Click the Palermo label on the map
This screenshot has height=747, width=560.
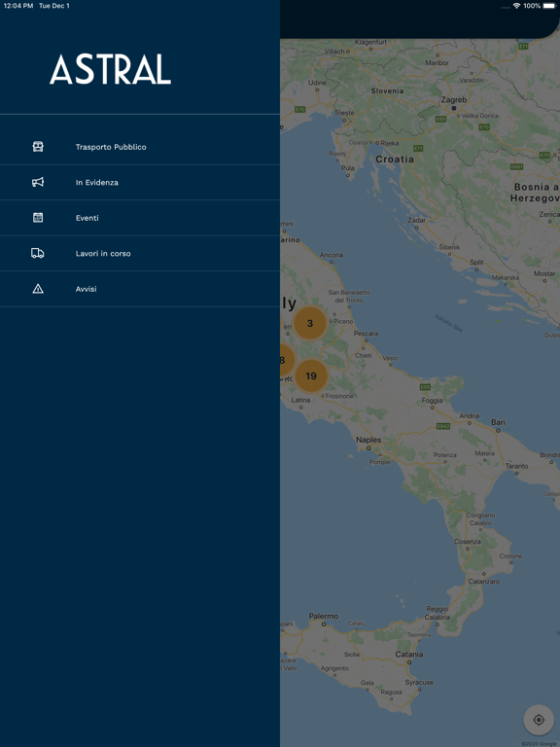click(x=324, y=616)
